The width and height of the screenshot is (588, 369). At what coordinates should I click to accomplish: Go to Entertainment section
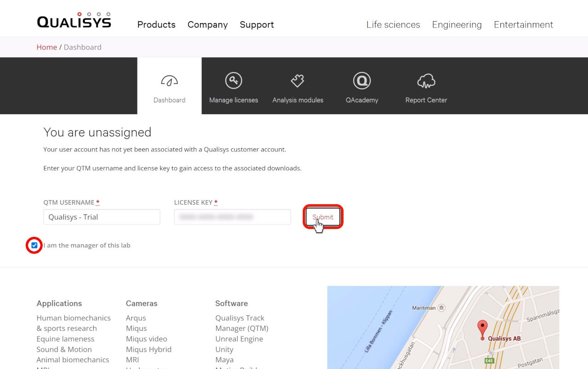point(523,25)
